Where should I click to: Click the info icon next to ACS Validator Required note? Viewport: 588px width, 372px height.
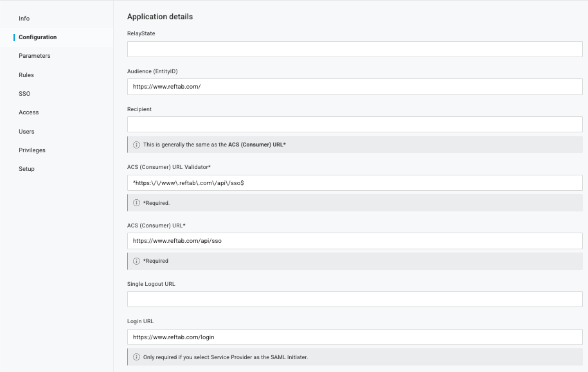click(x=136, y=202)
